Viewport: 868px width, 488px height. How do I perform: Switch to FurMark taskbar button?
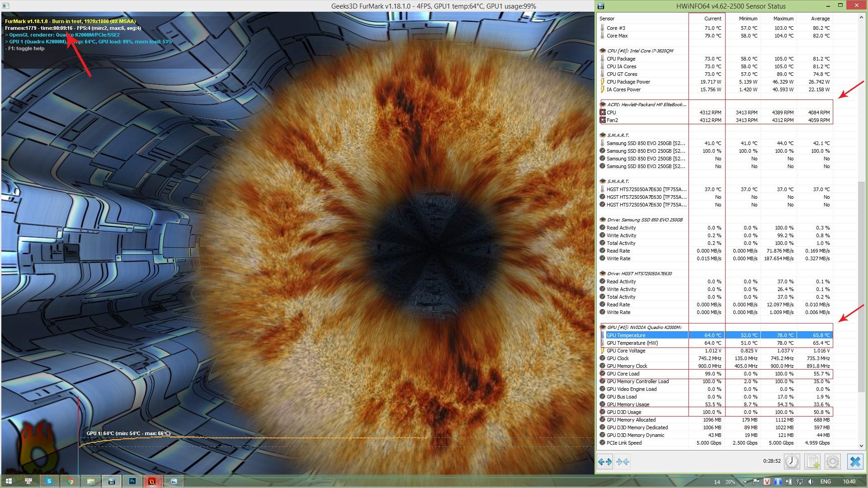click(153, 481)
